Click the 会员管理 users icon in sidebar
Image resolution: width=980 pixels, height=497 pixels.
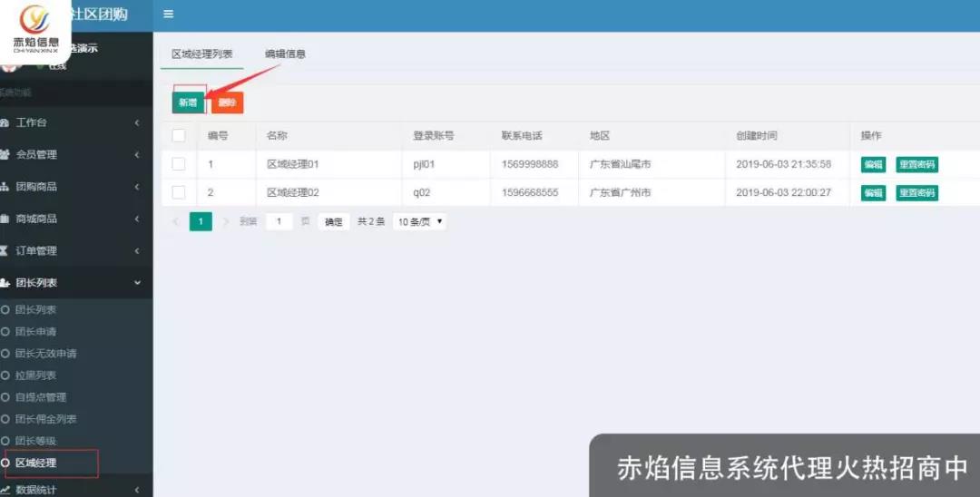[x=5, y=154]
